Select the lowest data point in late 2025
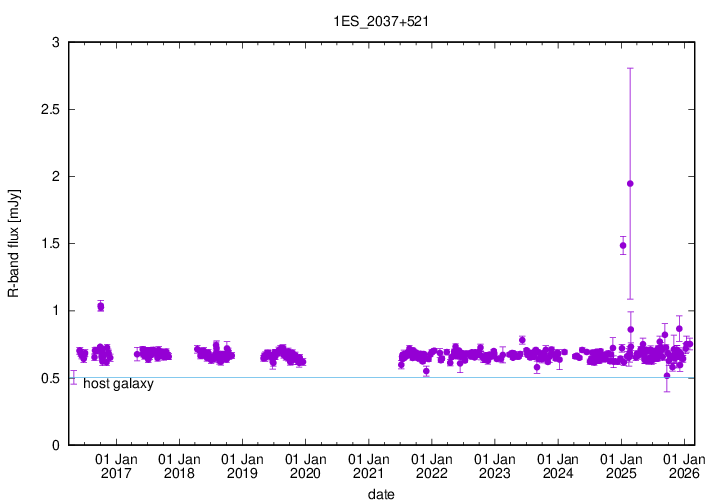Image resolution: width=720 pixels, height=504 pixels. (x=667, y=375)
